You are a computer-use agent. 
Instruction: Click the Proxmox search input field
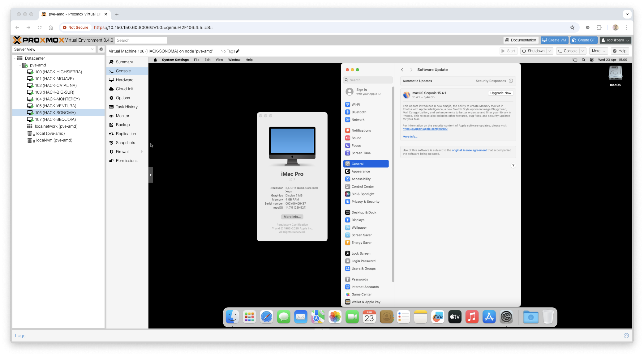click(141, 40)
